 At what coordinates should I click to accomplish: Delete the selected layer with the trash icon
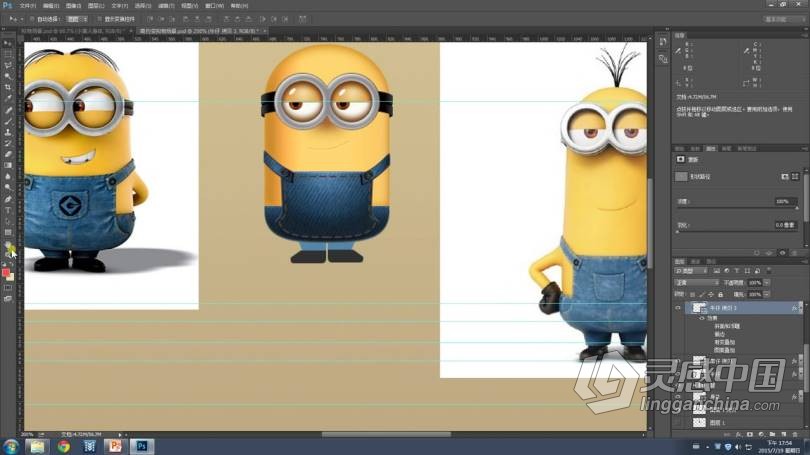click(x=796, y=435)
